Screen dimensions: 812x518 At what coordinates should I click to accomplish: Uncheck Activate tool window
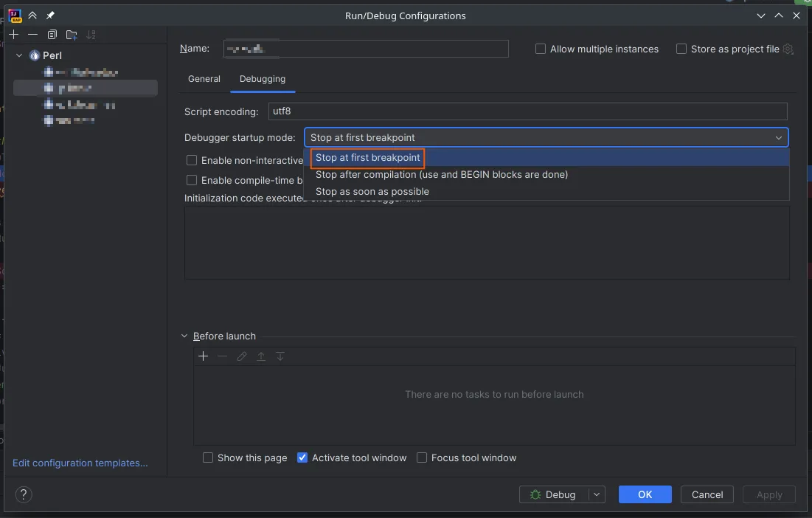coord(302,457)
